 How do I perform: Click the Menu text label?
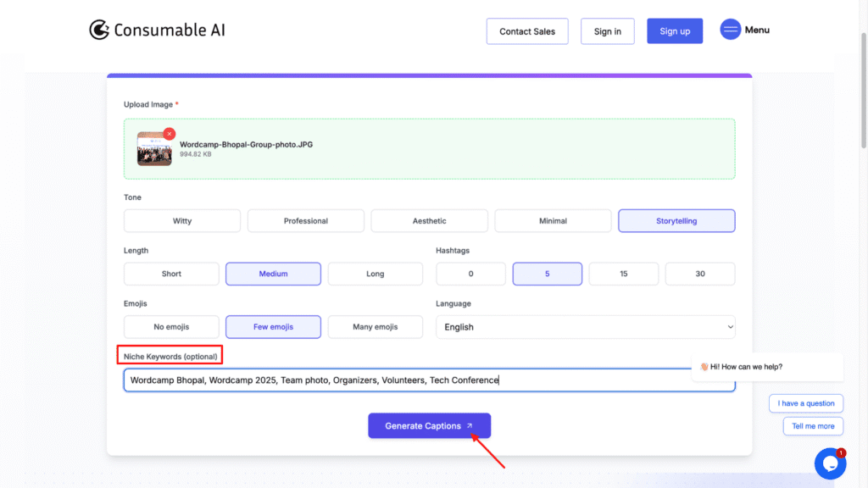(x=757, y=30)
